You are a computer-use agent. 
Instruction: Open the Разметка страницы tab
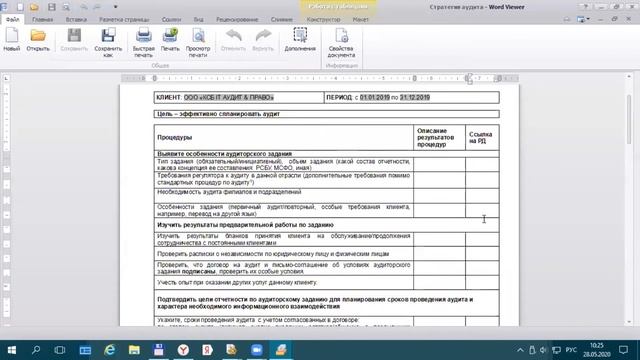click(124, 19)
